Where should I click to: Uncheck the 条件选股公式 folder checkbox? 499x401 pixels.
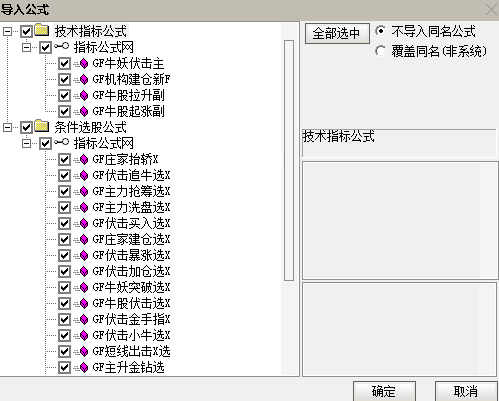[26, 127]
